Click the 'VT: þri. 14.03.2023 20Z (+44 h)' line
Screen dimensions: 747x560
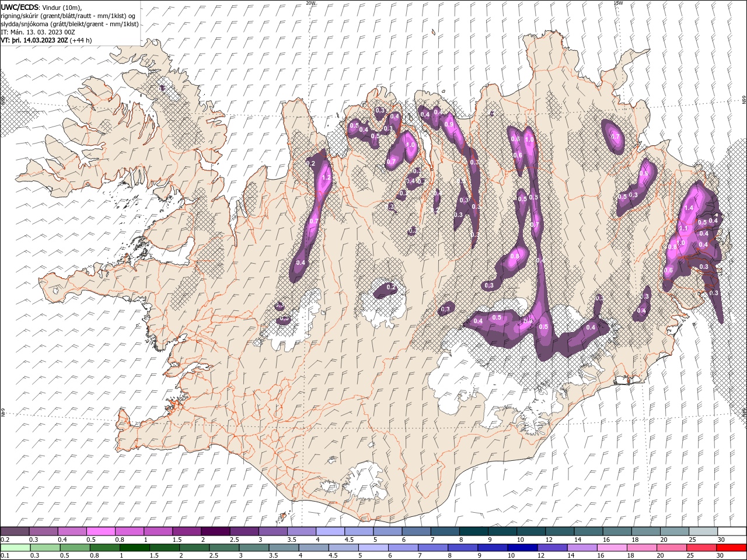click(x=46, y=40)
